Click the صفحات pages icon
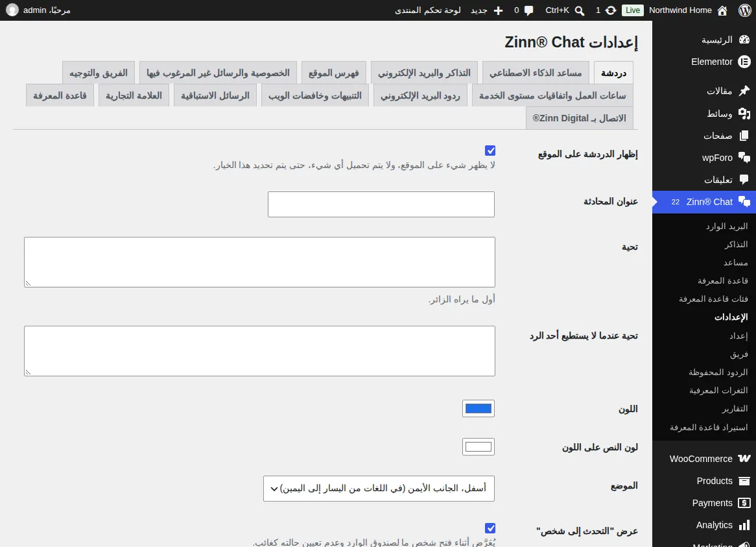 [744, 136]
